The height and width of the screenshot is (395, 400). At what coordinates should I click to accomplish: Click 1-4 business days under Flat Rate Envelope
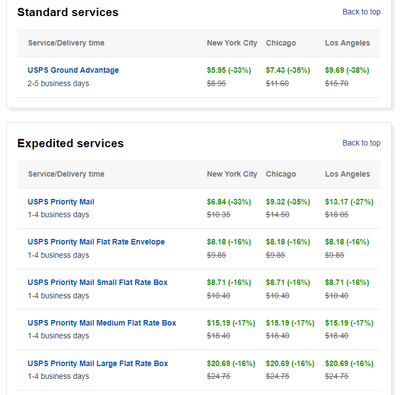tap(58, 255)
